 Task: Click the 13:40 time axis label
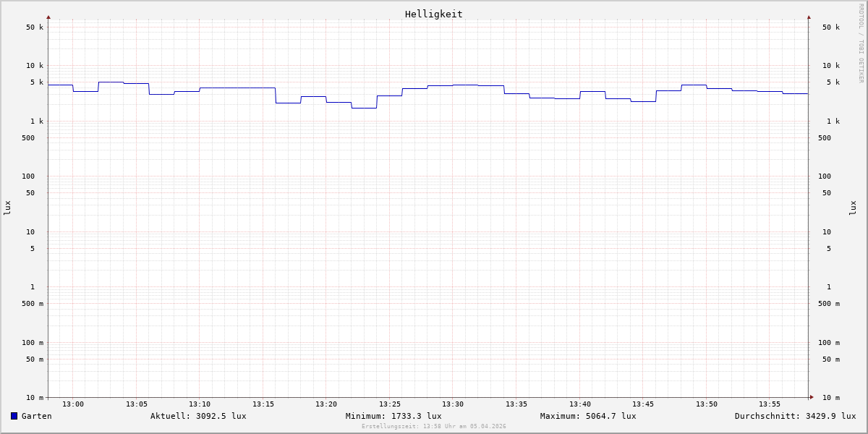click(580, 404)
